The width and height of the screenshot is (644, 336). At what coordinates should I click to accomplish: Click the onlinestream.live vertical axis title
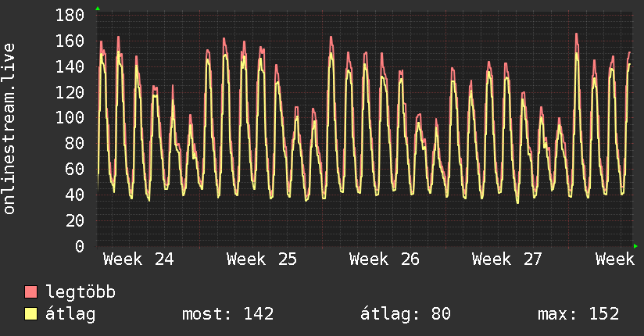pos(9,129)
